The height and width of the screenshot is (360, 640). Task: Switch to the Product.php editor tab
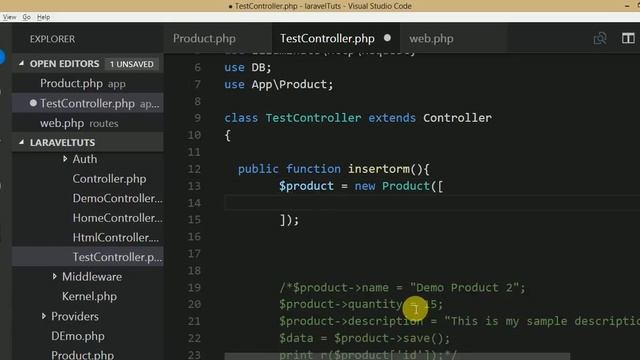(204, 38)
